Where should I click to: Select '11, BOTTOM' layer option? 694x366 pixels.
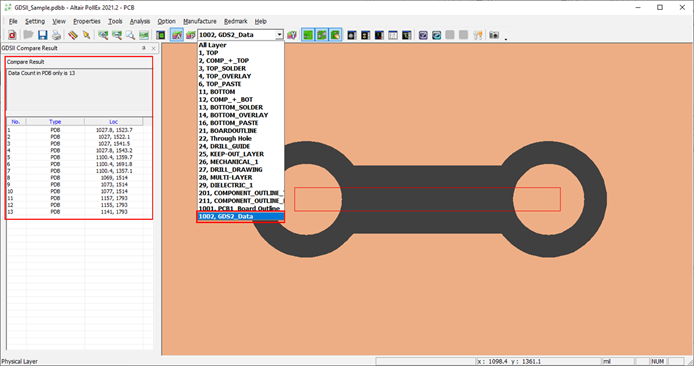click(241, 92)
